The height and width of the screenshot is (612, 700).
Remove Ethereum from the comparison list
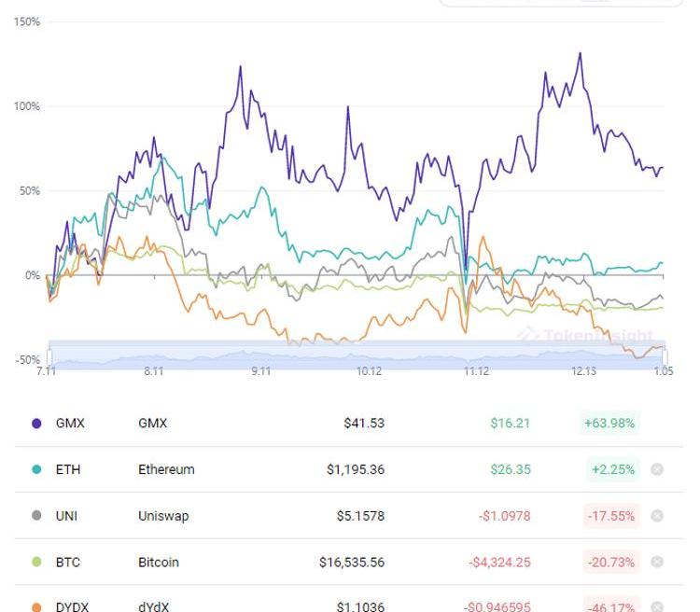coord(656,469)
